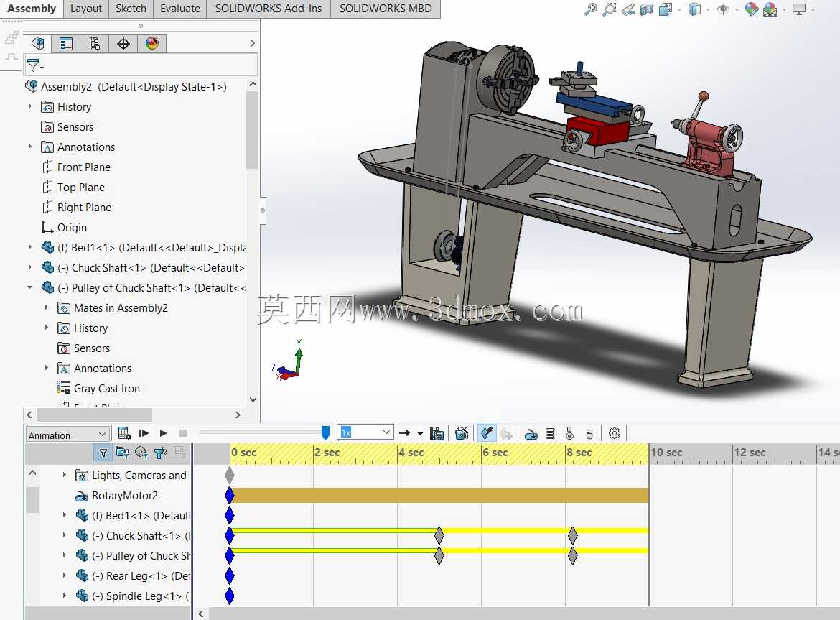
Task: Click the playback time slider handle
Action: pos(325,432)
